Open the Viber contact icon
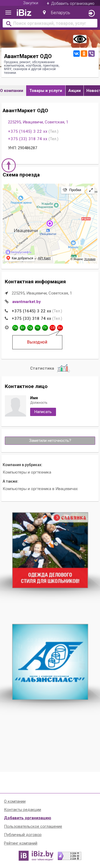This screenshot has height=868, width=100. (91, 54)
